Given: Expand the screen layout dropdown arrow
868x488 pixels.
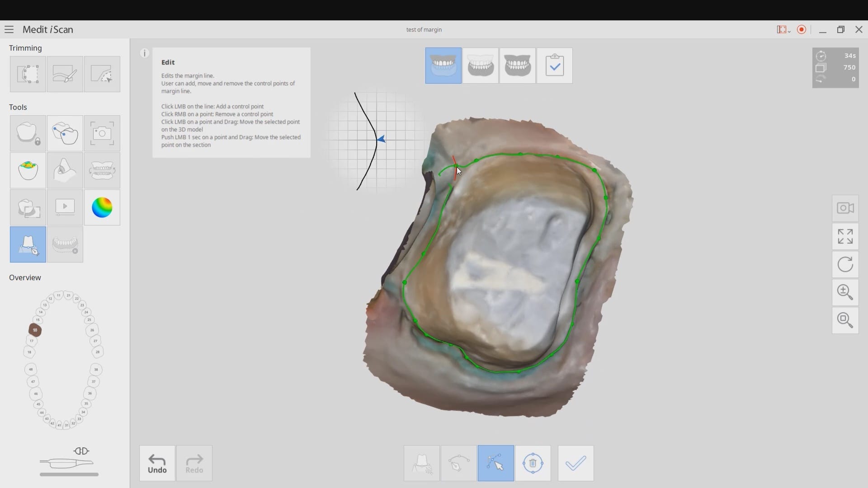Looking at the screenshot, I should click(789, 31).
